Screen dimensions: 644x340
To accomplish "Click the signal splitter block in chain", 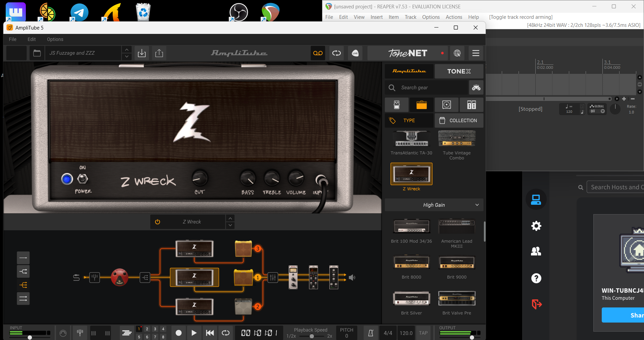I will click(145, 277).
